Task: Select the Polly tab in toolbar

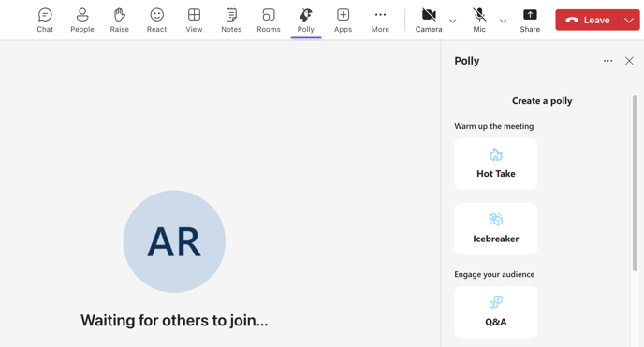Action: tap(305, 20)
